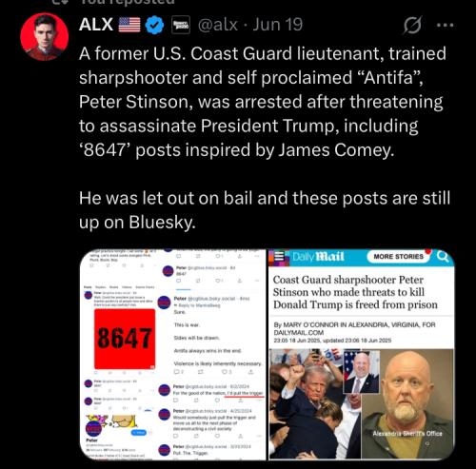Click the "You reposted" label at top
The width and height of the screenshot is (476, 469).
tap(127, 2)
